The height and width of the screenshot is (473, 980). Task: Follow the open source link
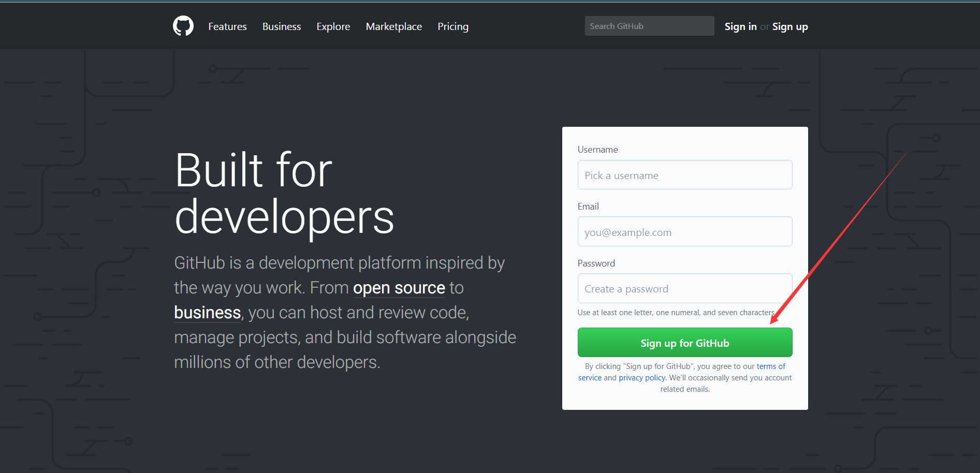(399, 288)
